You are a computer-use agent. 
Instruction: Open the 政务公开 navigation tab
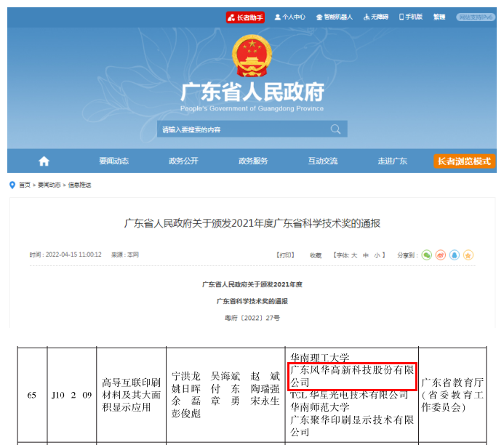click(x=183, y=161)
